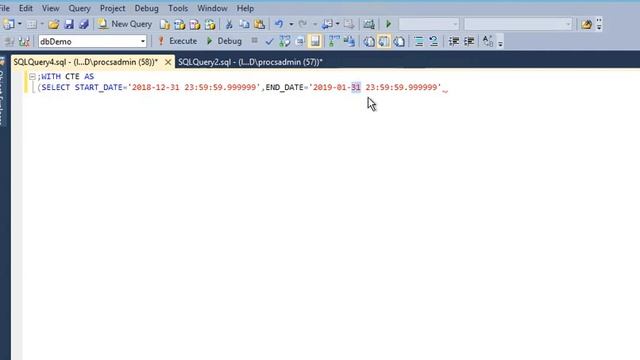Click the Save All icon
This screenshot has height=360, width=640.
tap(84, 24)
